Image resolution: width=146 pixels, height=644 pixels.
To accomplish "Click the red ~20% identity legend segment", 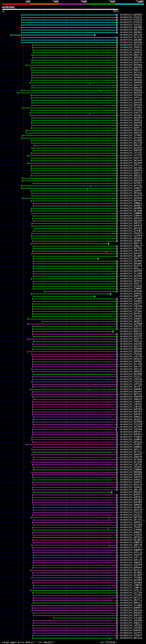I will pyautogui.click(x=16, y=4).
